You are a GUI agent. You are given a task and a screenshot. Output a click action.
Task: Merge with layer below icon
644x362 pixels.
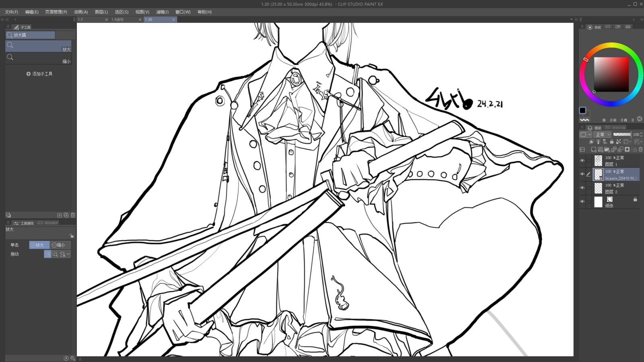click(x=620, y=149)
